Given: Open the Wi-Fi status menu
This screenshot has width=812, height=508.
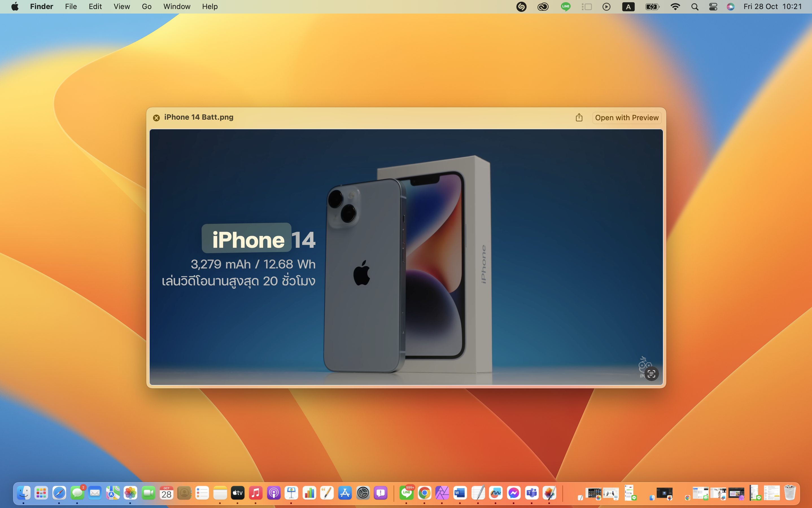Looking at the screenshot, I should pyautogui.click(x=675, y=7).
